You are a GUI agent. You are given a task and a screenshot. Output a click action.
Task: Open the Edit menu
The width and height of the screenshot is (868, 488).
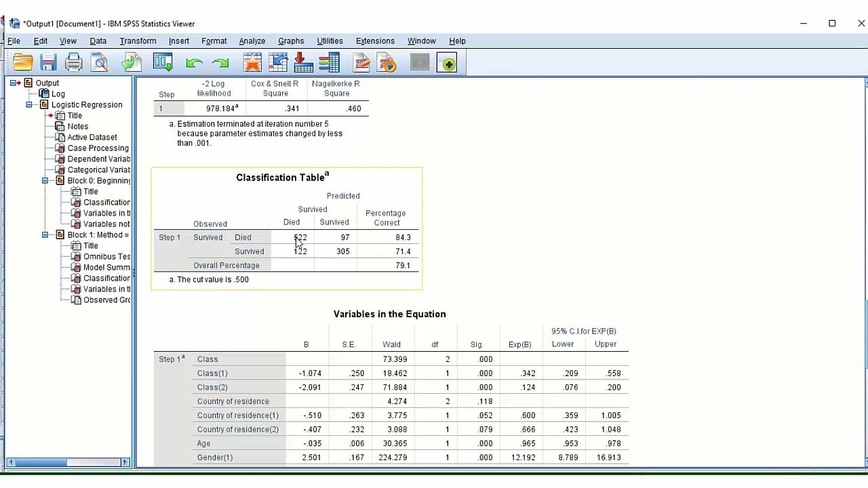pos(41,41)
